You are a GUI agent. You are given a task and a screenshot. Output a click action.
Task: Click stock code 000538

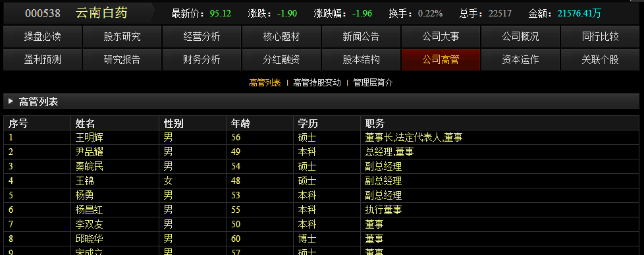click(43, 13)
